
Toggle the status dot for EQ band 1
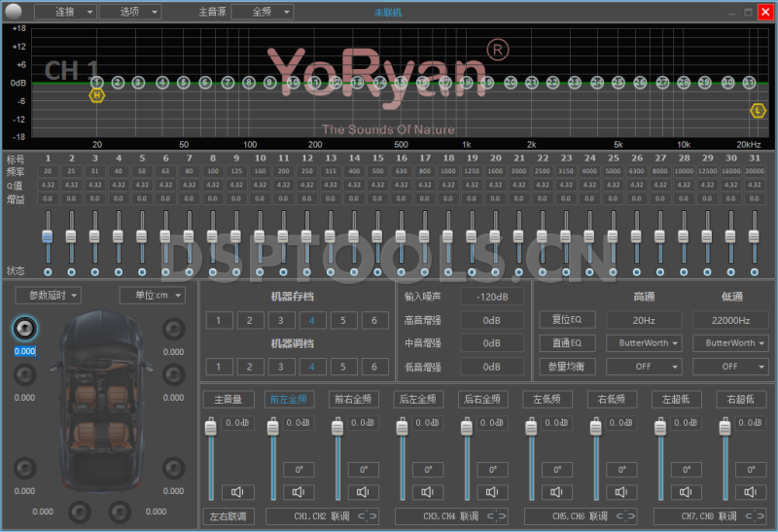[47, 271]
